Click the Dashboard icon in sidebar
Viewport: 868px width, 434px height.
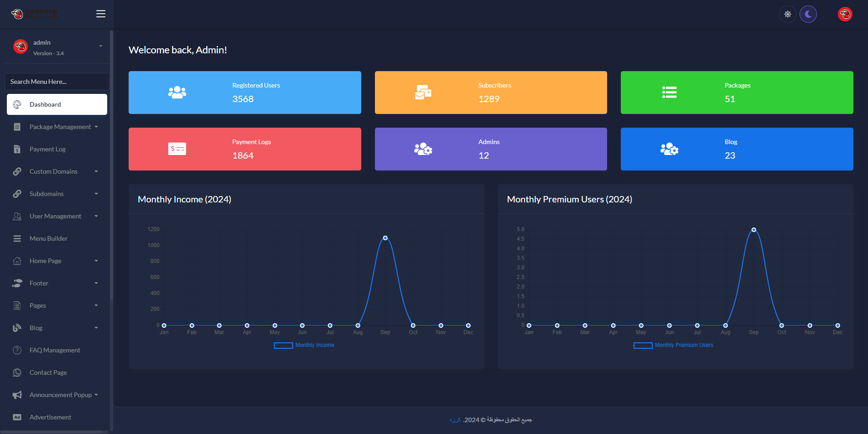click(x=17, y=104)
